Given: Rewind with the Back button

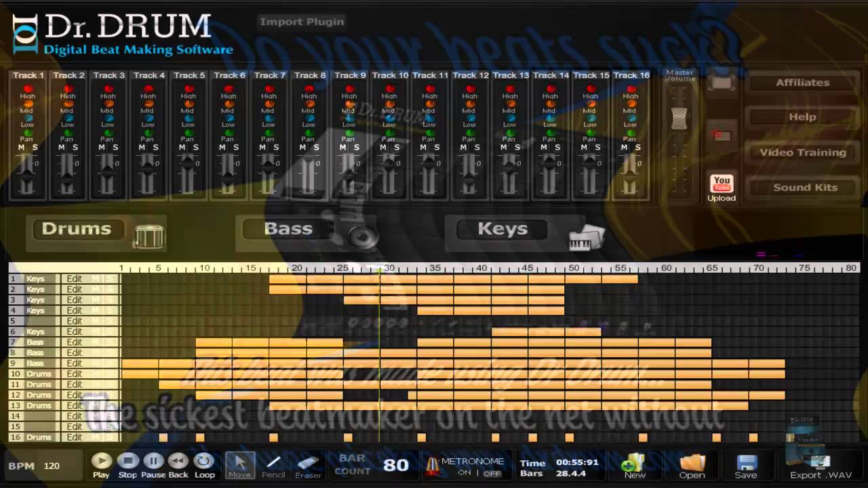Looking at the screenshot, I should click(x=178, y=462).
